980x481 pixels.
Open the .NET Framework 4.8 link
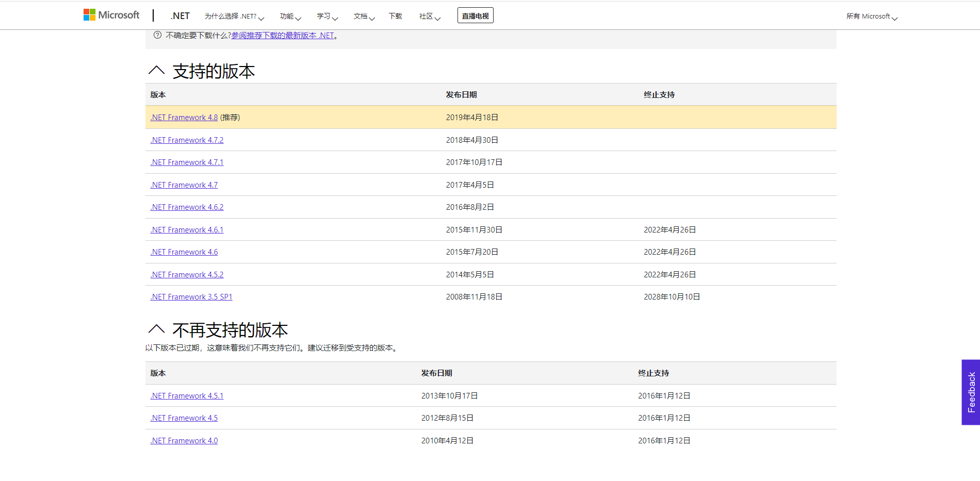coord(184,118)
